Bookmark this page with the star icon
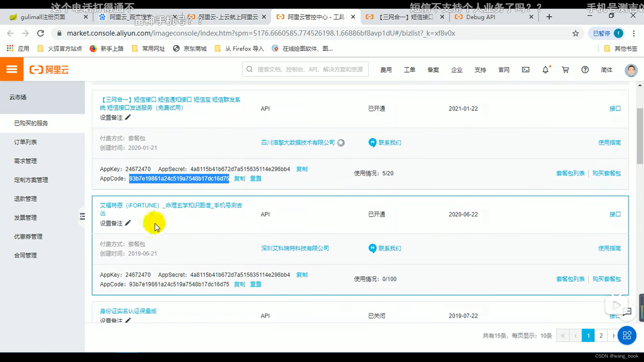This screenshot has width=644, height=362. (576, 33)
